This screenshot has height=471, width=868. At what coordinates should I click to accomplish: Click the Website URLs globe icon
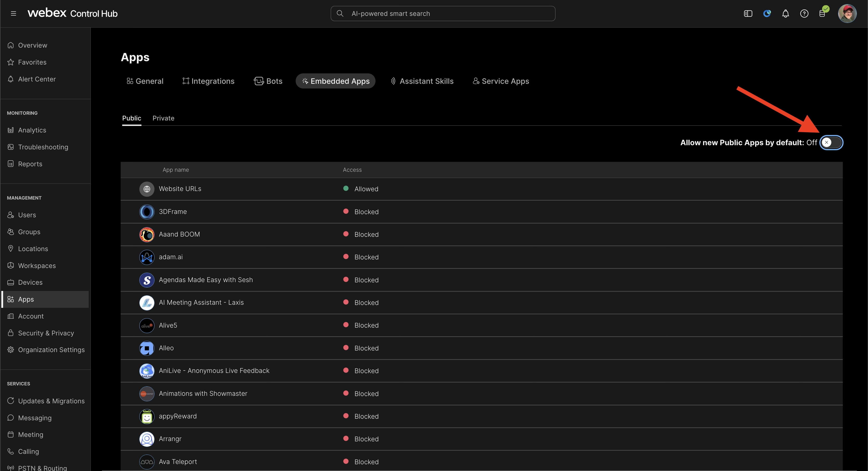[147, 189]
